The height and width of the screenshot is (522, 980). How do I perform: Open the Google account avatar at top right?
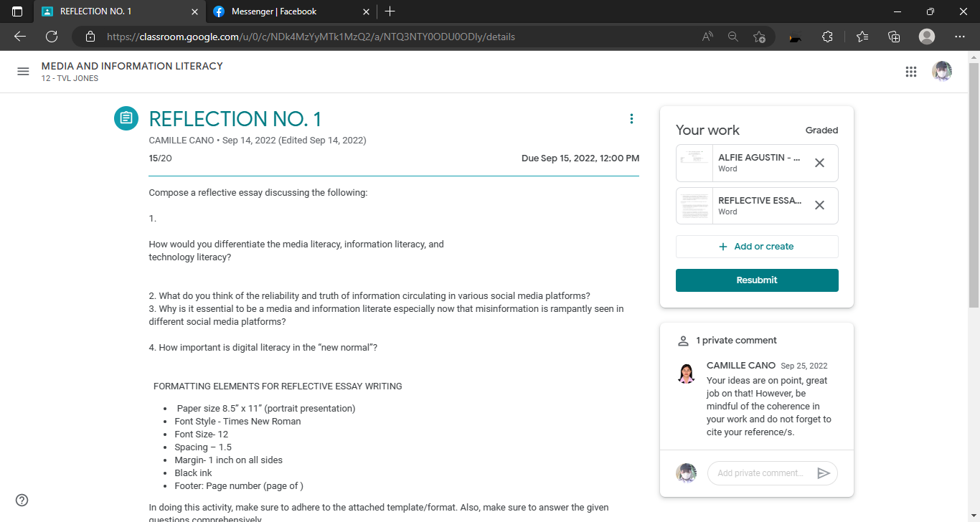click(x=942, y=71)
